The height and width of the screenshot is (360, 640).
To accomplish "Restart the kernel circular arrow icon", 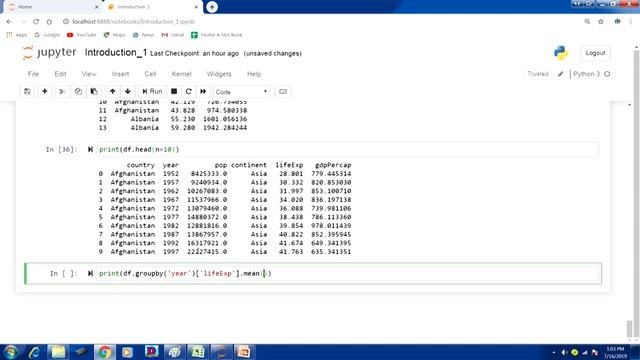I will coord(188,91).
